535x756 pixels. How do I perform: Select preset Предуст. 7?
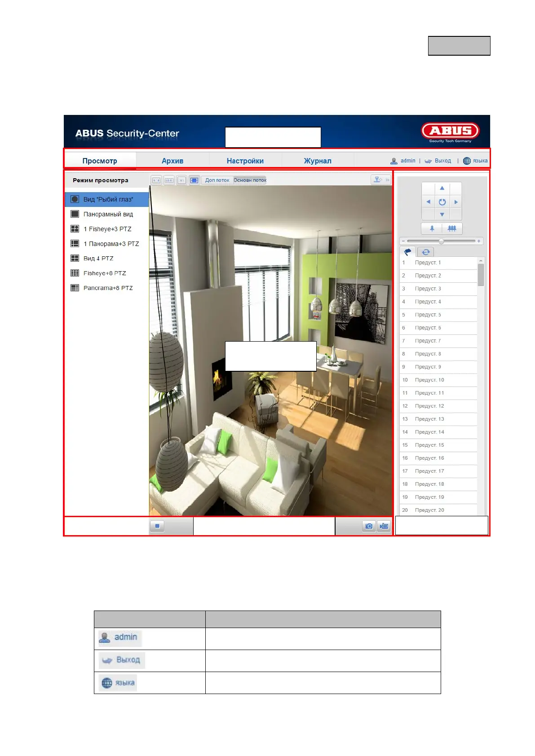(x=438, y=341)
